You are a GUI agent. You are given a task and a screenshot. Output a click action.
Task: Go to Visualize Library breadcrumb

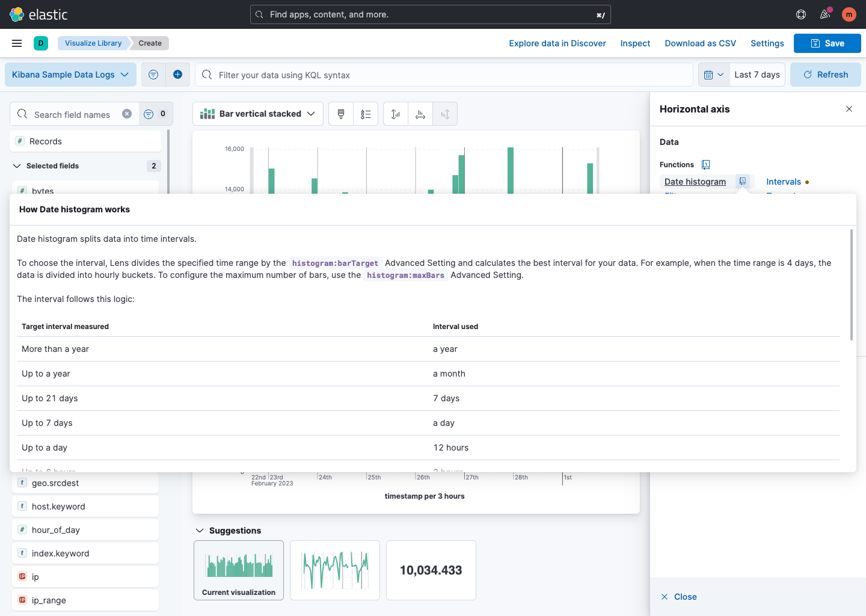tap(93, 43)
